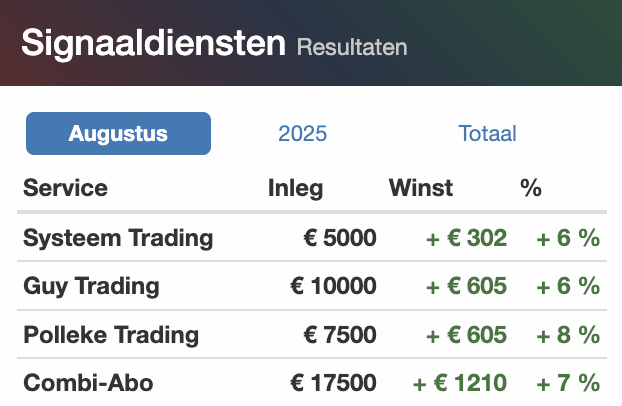The height and width of the screenshot is (406, 622).
Task: Click the + € 1210 winst value
Action: (x=460, y=383)
